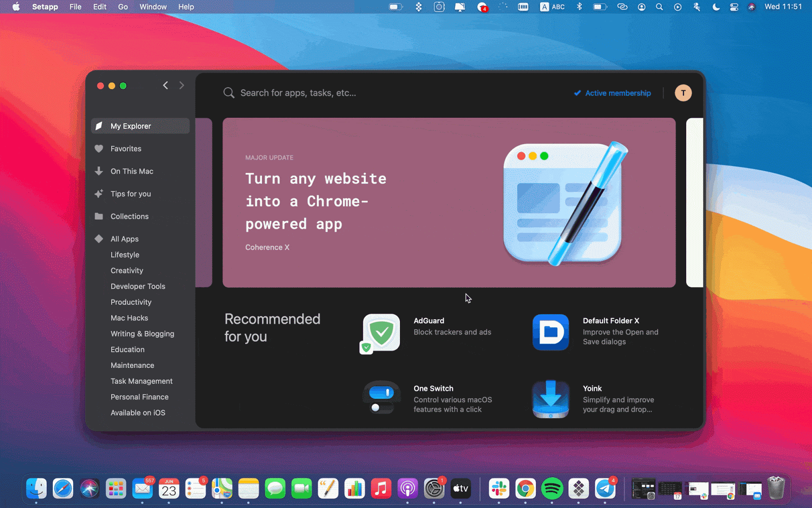
Task: Launch Slack from the Dock
Action: [x=499, y=489]
